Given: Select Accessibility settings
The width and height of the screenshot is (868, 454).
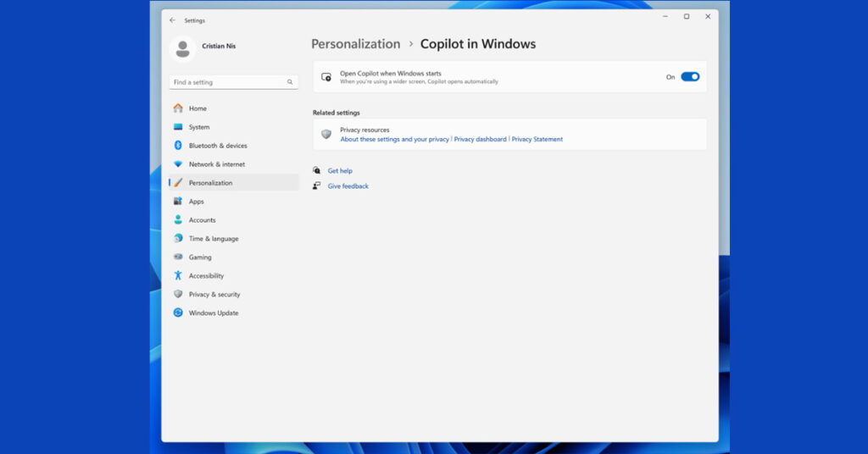Looking at the screenshot, I should click(234, 275).
